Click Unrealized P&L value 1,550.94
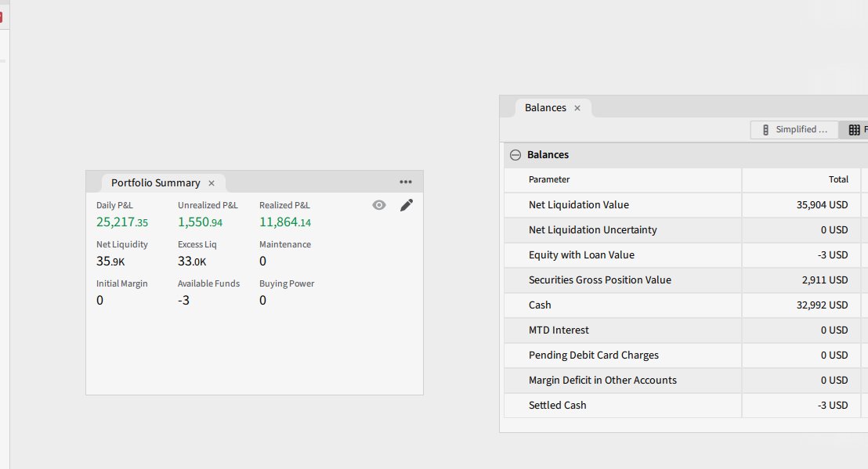The width and height of the screenshot is (868, 469). [200, 222]
